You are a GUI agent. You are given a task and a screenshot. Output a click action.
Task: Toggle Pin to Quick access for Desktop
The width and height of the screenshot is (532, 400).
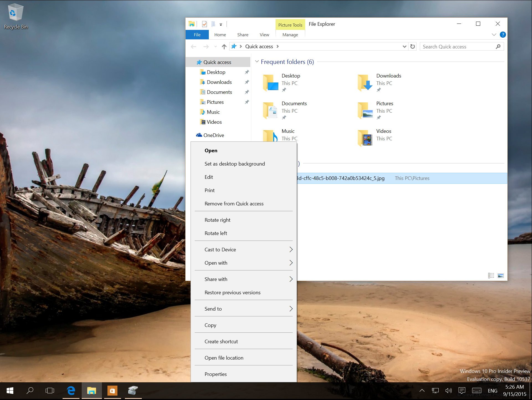click(x=247, y=72)
